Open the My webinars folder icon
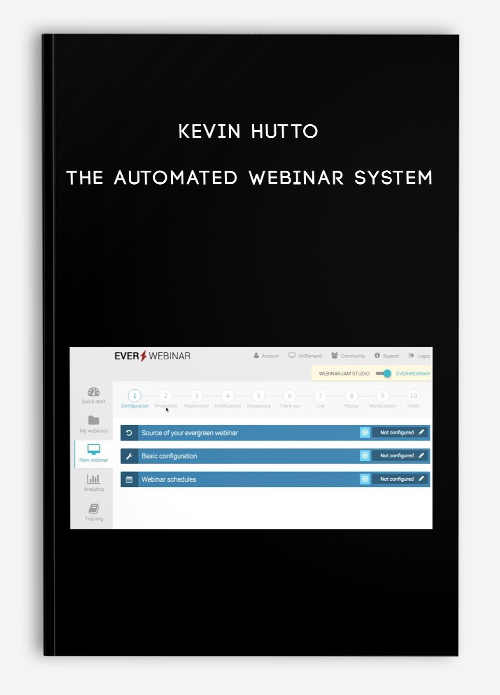Screen dimensions: 500x695 pyautogui.click(x=94, y=420)
